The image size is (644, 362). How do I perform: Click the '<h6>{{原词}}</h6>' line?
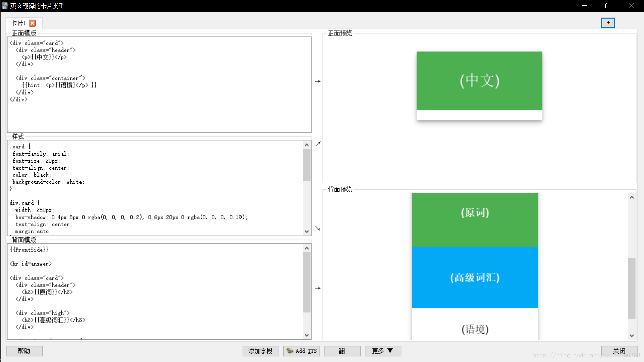[47, 292]
